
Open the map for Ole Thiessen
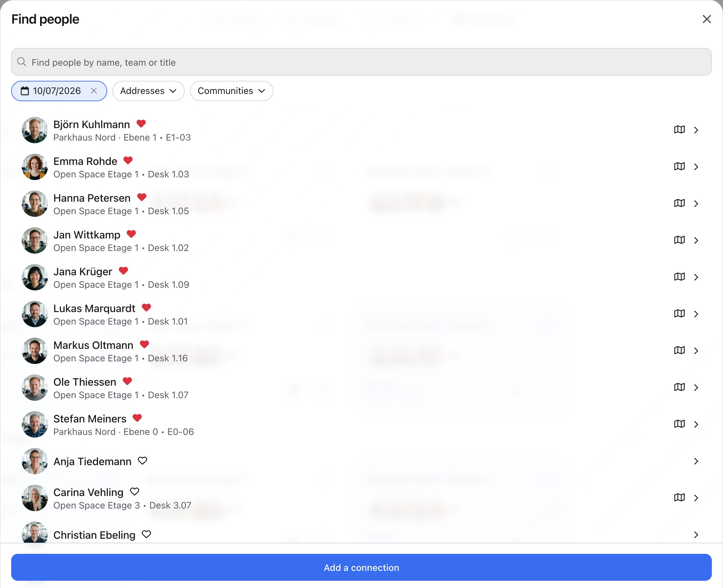pyautogui.click(x=679, y=387)
